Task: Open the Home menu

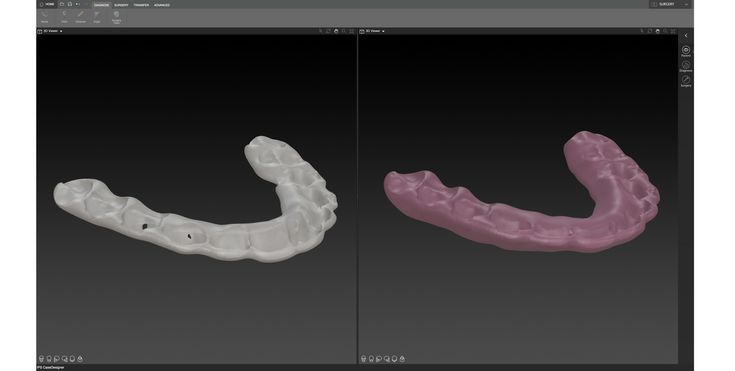Action: (47, 4)
